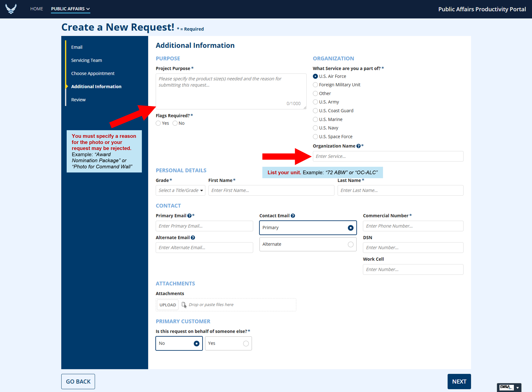Click the UPLOAD attachments button
This screenshot has width=532, height=392.
pyautogui.click(x=168, y=305)
